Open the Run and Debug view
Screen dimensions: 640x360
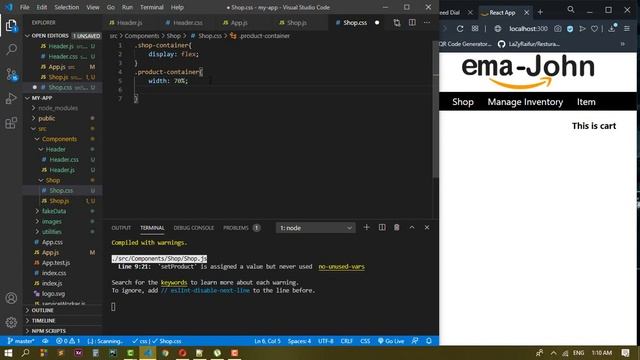(11, 98)
